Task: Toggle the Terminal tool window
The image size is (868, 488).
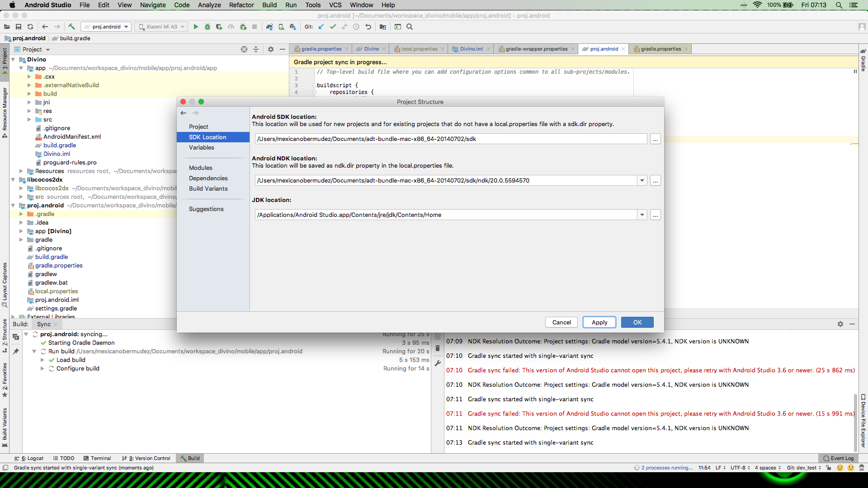Action: [97, 458]
